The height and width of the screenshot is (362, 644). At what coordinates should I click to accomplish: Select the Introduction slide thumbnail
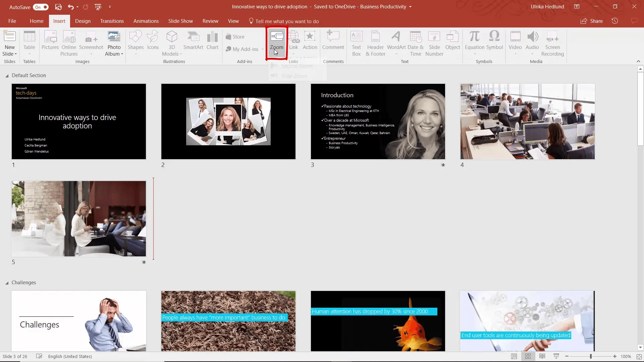point(378,121)
